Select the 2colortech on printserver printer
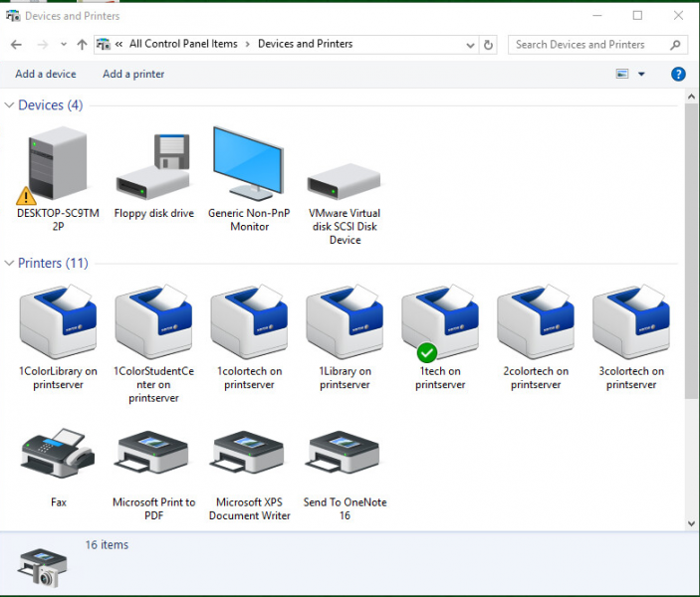700x597 pixels. (536, 321)
